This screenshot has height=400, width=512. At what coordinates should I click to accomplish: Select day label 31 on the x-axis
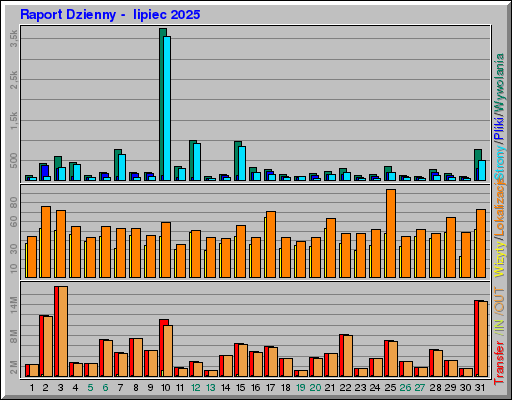tap(480, 388)
